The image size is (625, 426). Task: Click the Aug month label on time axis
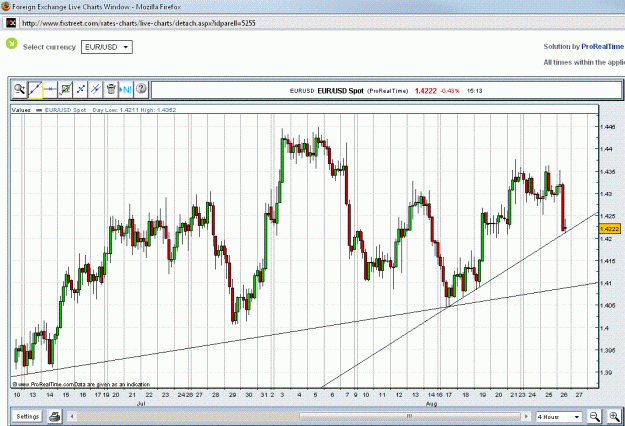coord(431,404)
